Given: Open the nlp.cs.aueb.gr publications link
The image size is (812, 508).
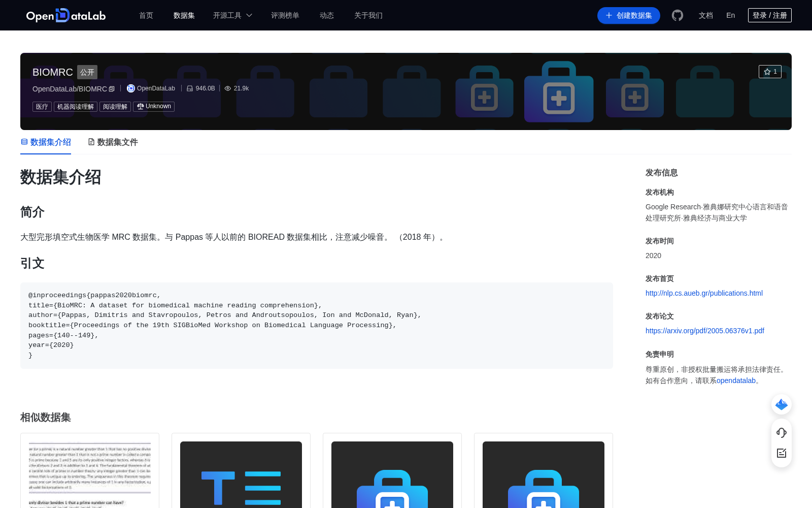Looking at the screenshot, I should click(x=704, y=293).
